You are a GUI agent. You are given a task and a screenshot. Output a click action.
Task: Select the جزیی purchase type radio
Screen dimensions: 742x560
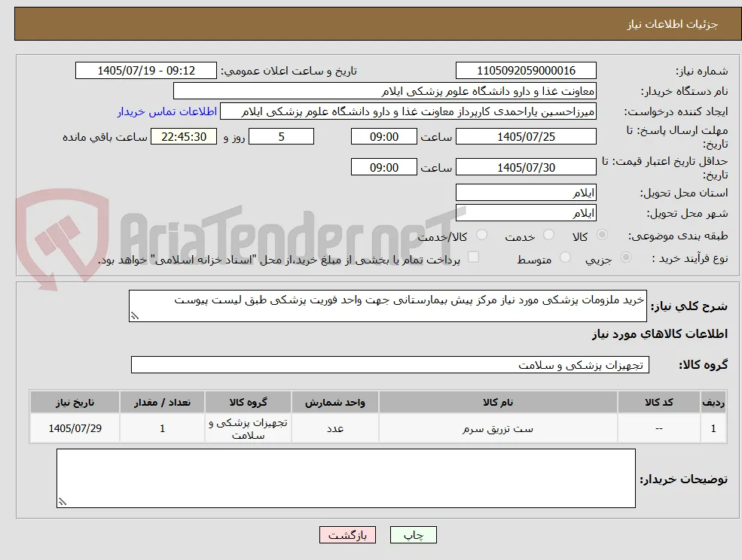[x=625, y=257]
